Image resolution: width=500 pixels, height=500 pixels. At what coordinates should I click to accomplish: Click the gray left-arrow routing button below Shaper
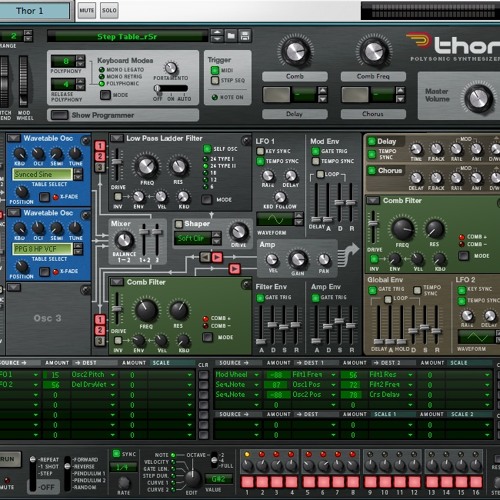[205, 257]
